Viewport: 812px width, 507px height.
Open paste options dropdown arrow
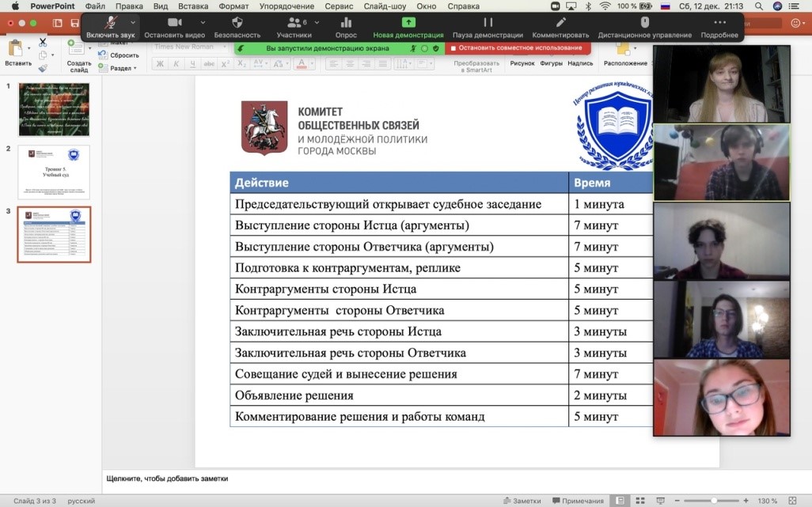[29, 48]
